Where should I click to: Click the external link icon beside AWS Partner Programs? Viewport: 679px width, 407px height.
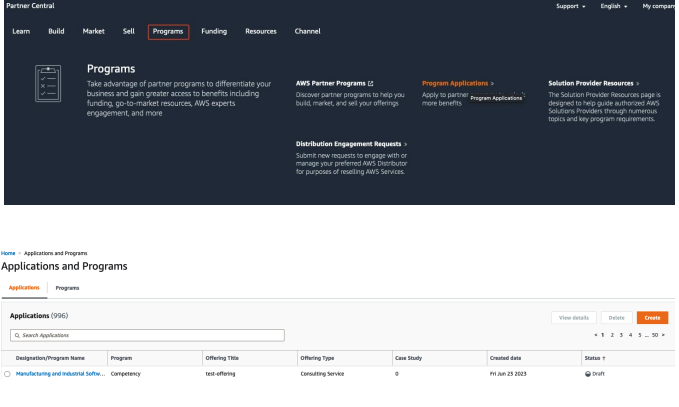point(370,84)
